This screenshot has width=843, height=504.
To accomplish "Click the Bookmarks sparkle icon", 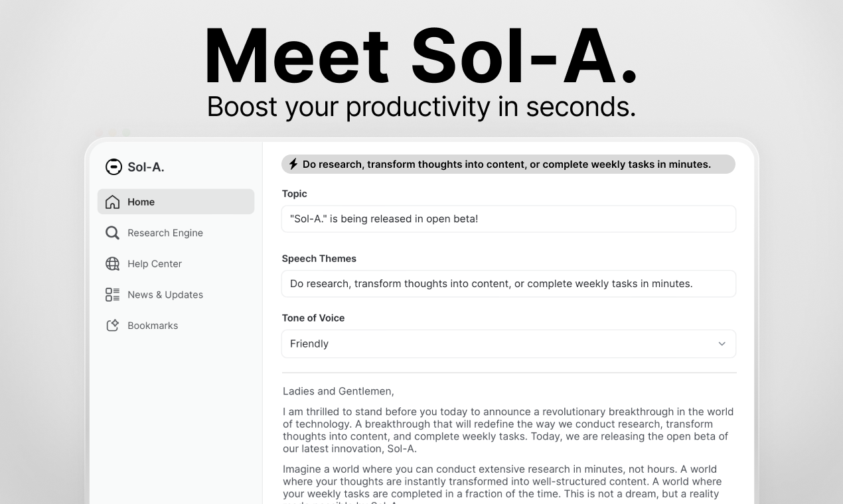I will click(113, 326).
